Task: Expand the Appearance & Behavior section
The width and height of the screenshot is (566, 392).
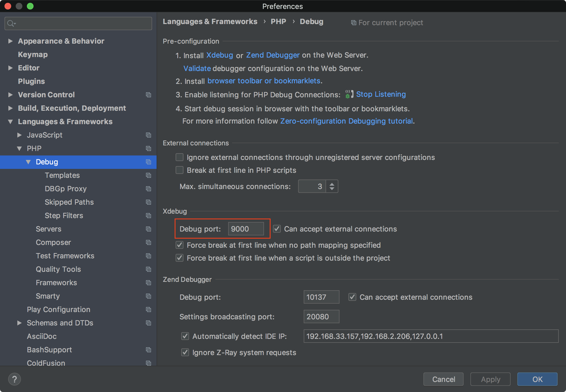Action: click(x=10, y=41)
